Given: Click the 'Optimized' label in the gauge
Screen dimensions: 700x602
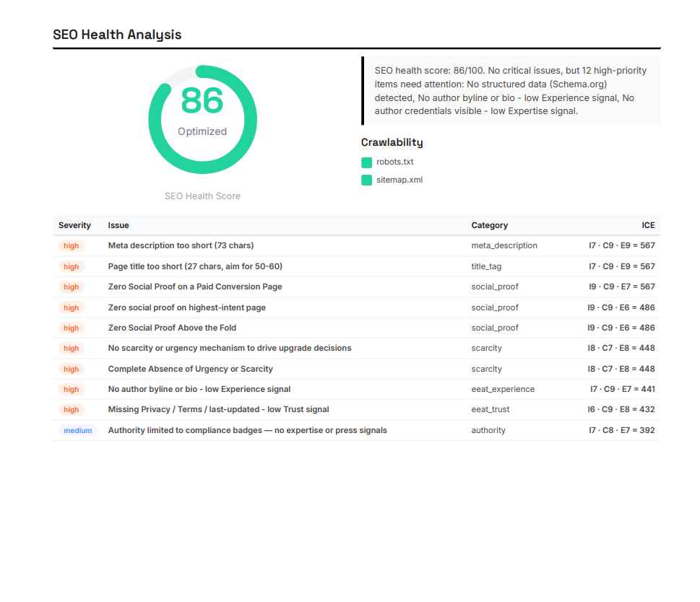Looking at the screenshot, I should [202, 131].
